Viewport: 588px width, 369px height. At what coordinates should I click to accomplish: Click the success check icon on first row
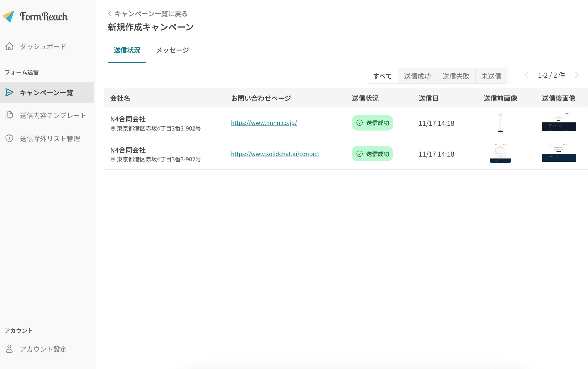coord(360,123)
